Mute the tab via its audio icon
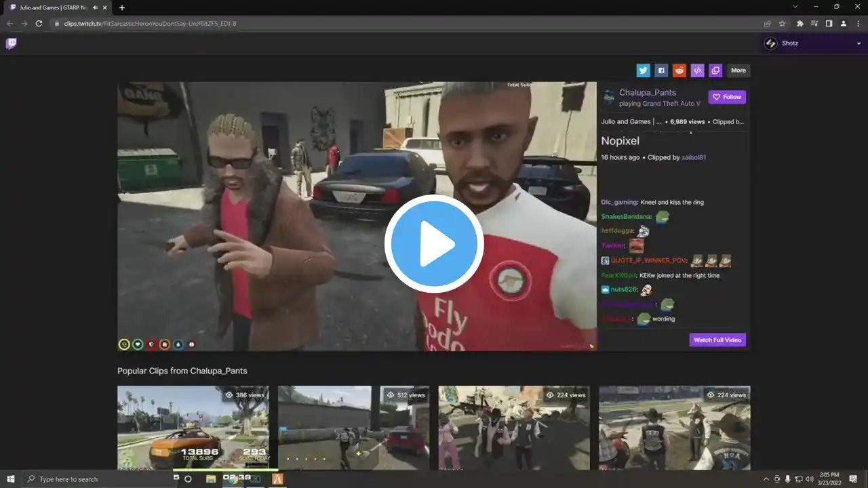Screen dimensions: 868x488 (95, 7)
